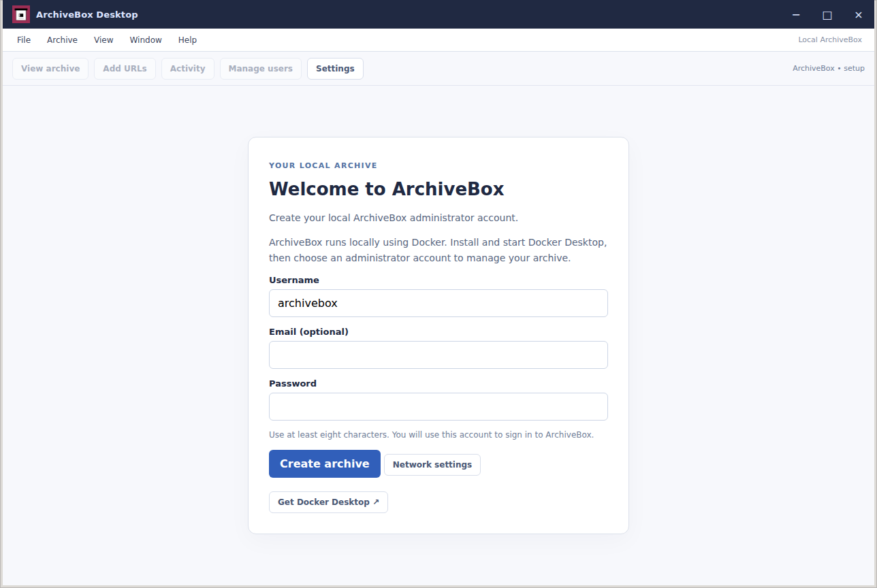Open the Window menu
The height and width of the screenshot is (588, 877).
[146, 40]
